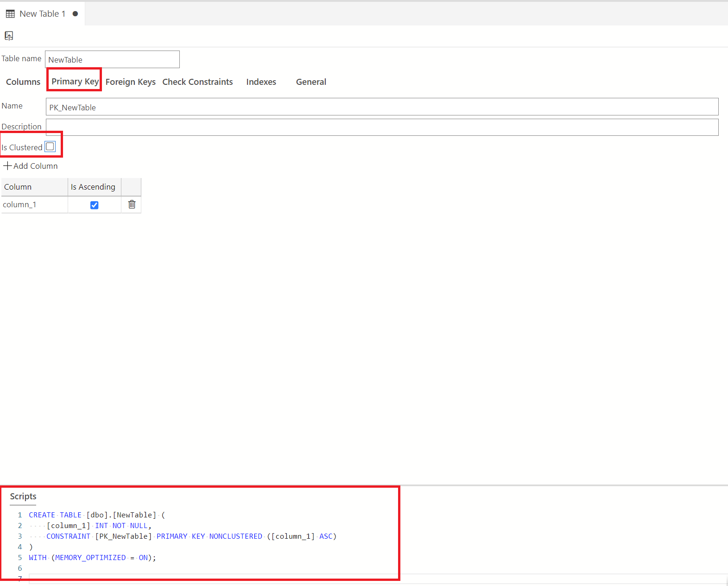Screen dimensions: 728x586
Task: Click the plus icon beside Add Column
Action: tap(7, 166)
